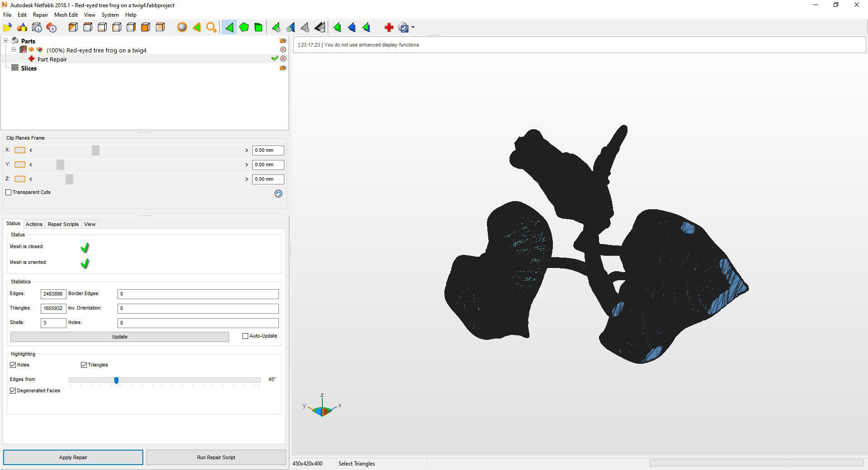Click the color wheel icon on frog part

40,50
